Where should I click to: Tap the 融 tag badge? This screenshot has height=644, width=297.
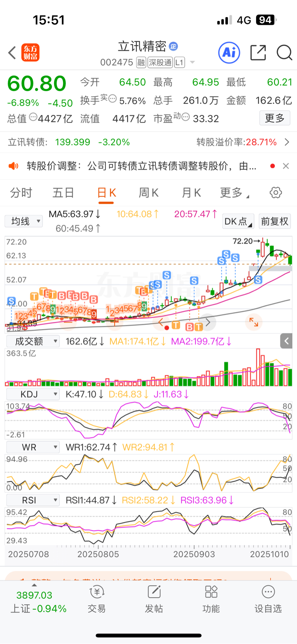pos(141,62)
